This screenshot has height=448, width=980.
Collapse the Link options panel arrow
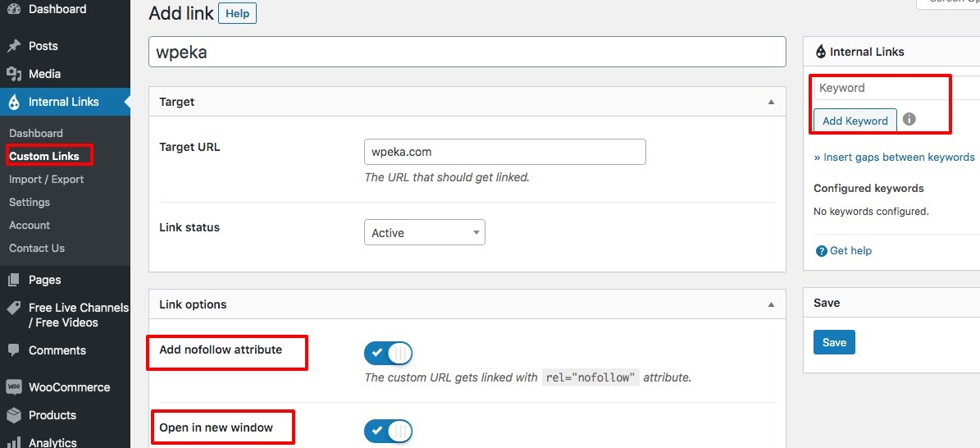771,304
